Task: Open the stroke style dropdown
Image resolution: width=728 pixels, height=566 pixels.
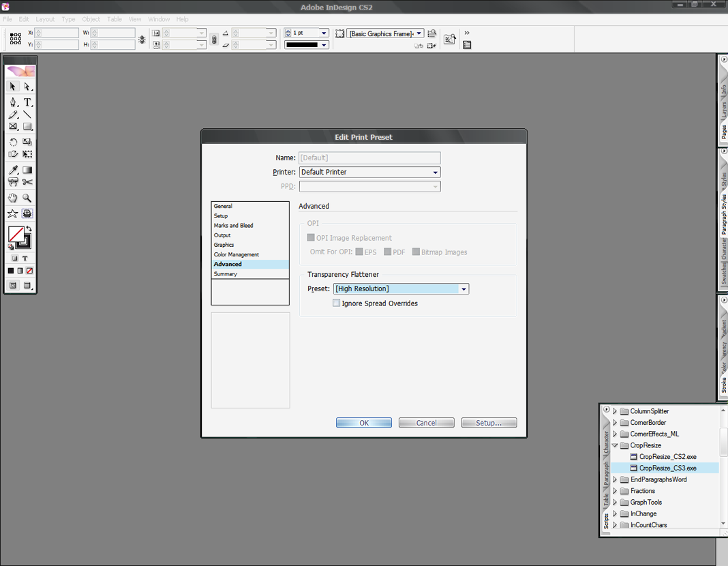Action: click(x=324, y=45)
